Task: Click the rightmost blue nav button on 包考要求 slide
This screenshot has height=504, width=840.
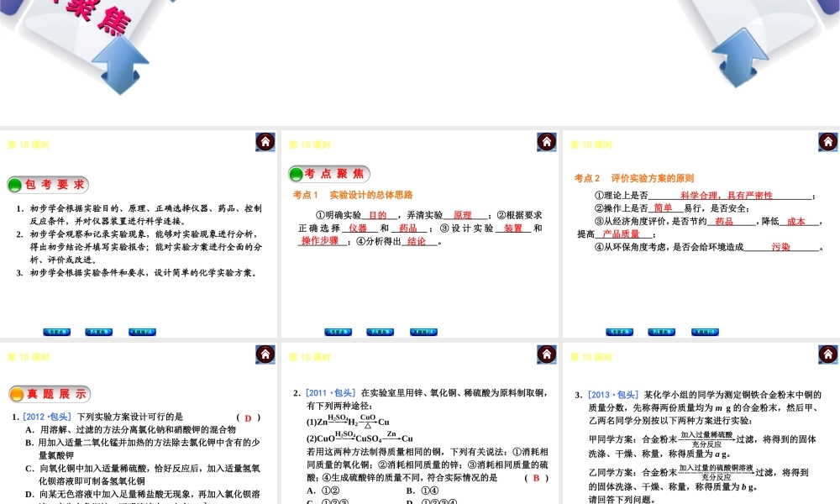Action: pyautogui.click(x=142, y=332)
